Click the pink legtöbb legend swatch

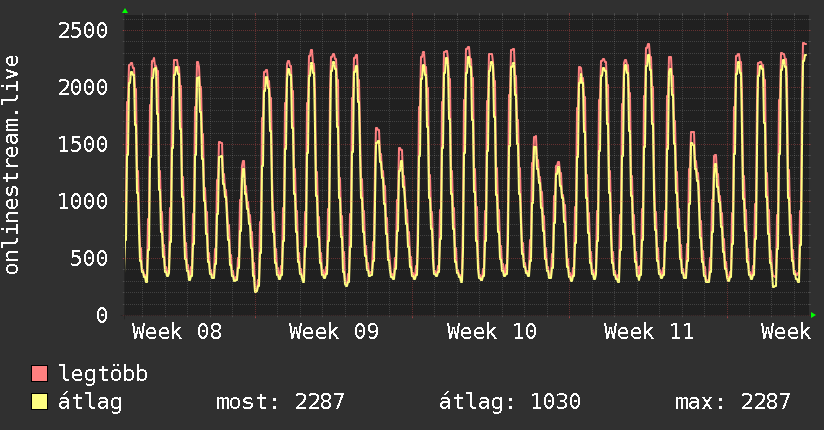pos(39,373)
